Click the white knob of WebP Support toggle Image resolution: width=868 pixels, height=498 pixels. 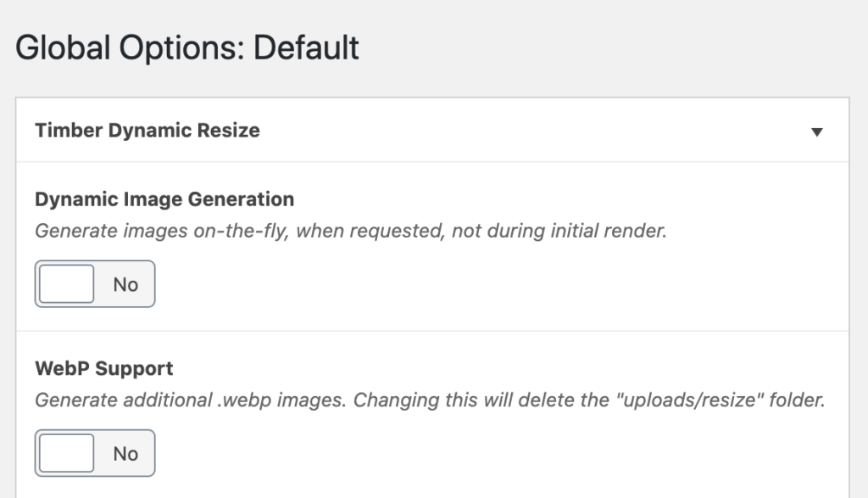pyautogui.click(x=66, y=453)
